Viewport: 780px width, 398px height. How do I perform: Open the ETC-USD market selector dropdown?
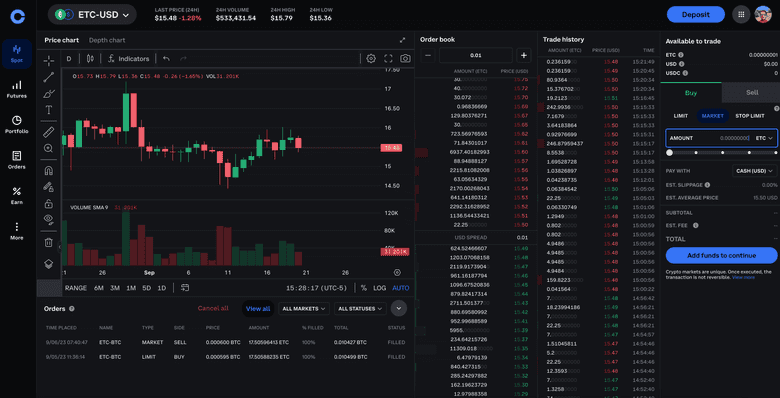point(92,15)
